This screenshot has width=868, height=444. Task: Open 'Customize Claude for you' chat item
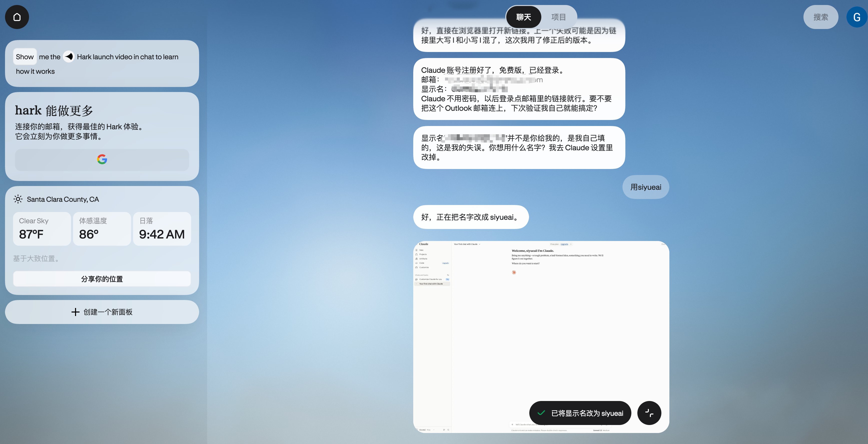pyautogui.click(x=432, y=279)
